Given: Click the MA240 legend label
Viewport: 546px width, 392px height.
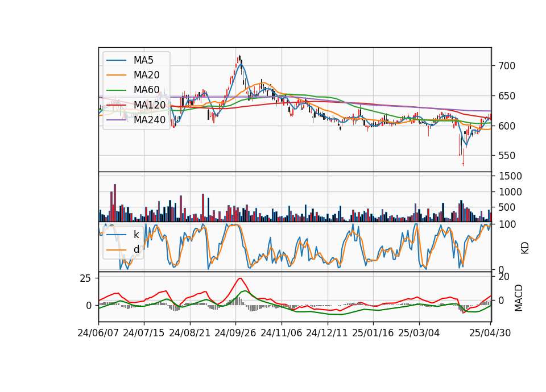Looking at the screenshot, I should click(x=150, y=120).
